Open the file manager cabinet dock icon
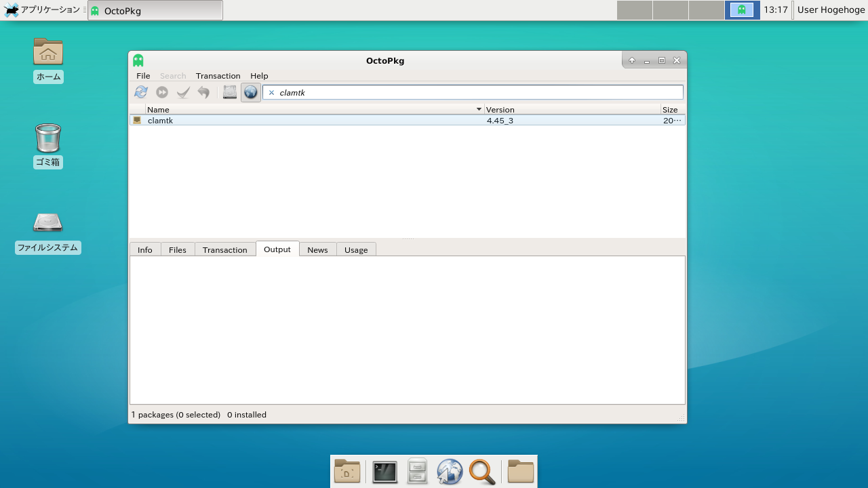The width and height of the screenshot is (868, 488). click(417, 471)
